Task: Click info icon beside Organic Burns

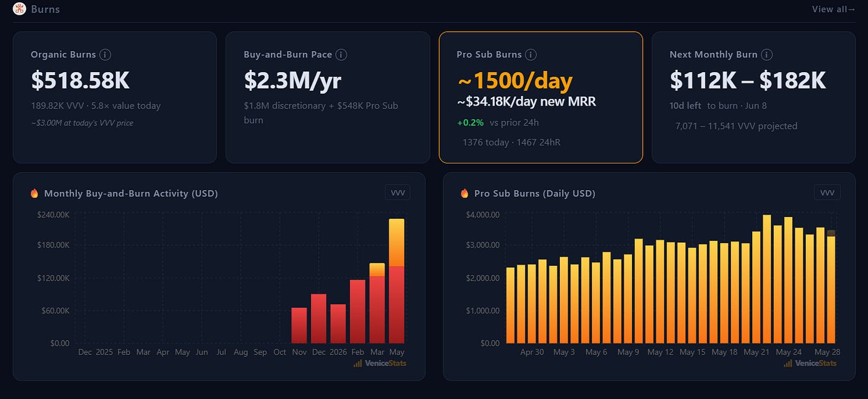Action: tap(105, 54)
